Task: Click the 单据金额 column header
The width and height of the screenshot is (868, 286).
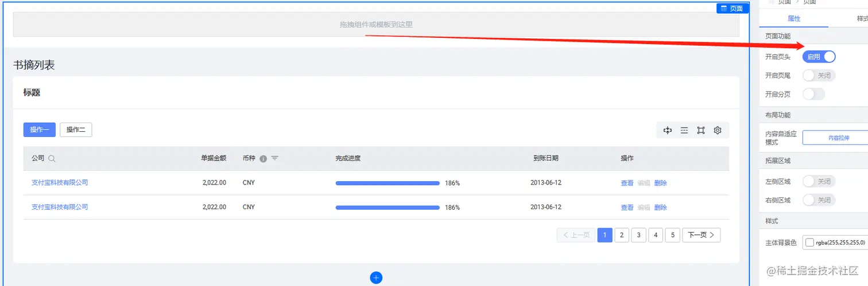Action: coord(213,158)
